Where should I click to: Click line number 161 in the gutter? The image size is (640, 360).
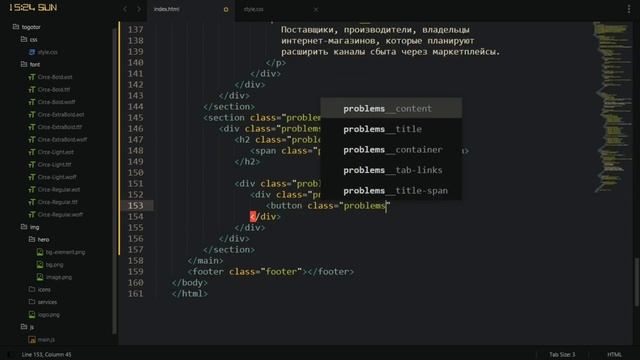pos(136,293)
